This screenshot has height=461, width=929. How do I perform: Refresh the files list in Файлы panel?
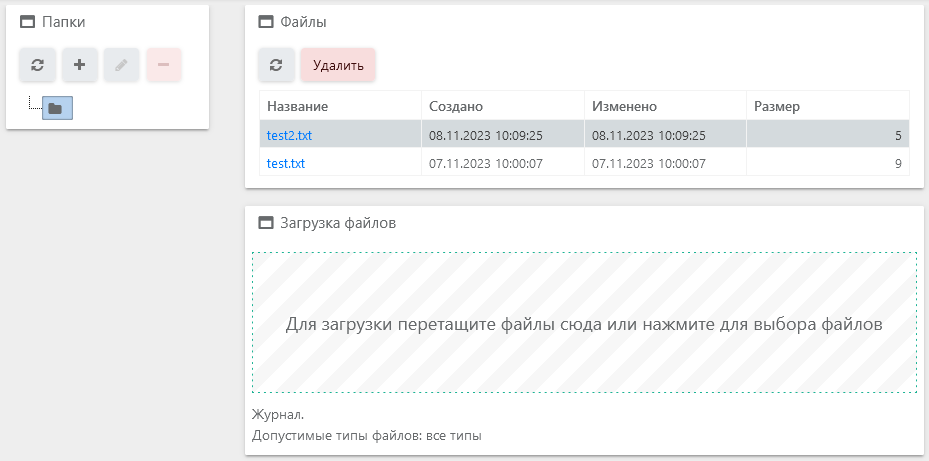pos(276,66)
